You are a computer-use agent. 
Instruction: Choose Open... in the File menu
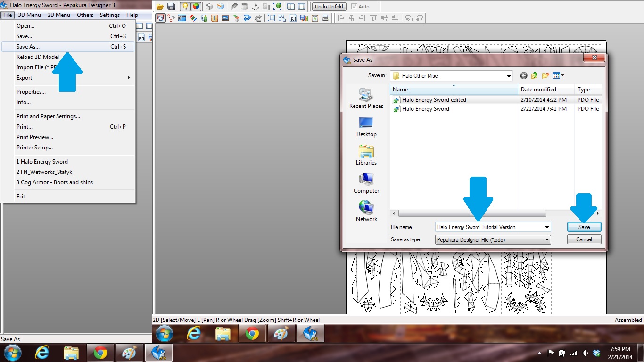click(68, 26)
